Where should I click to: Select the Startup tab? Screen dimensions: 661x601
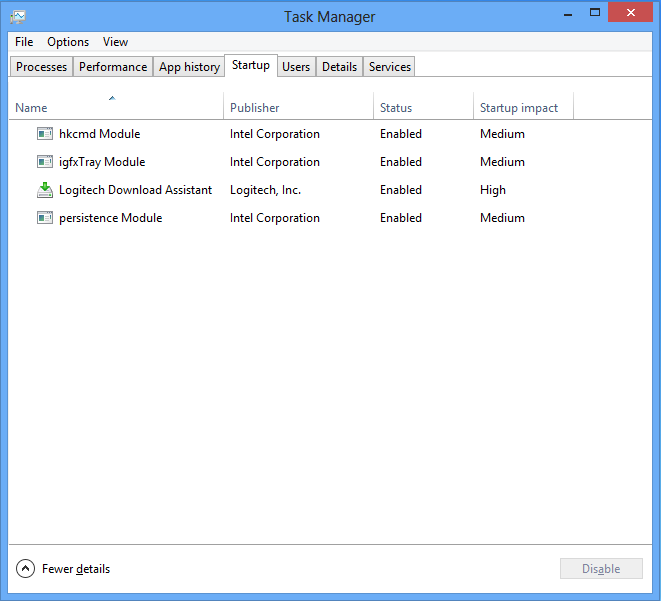(x=251, y=65)
